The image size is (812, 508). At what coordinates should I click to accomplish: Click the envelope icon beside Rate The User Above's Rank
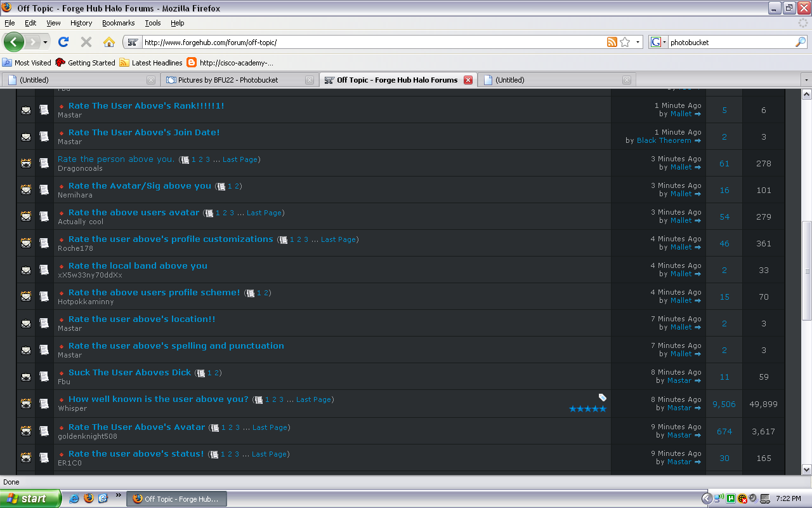point(26,110)
